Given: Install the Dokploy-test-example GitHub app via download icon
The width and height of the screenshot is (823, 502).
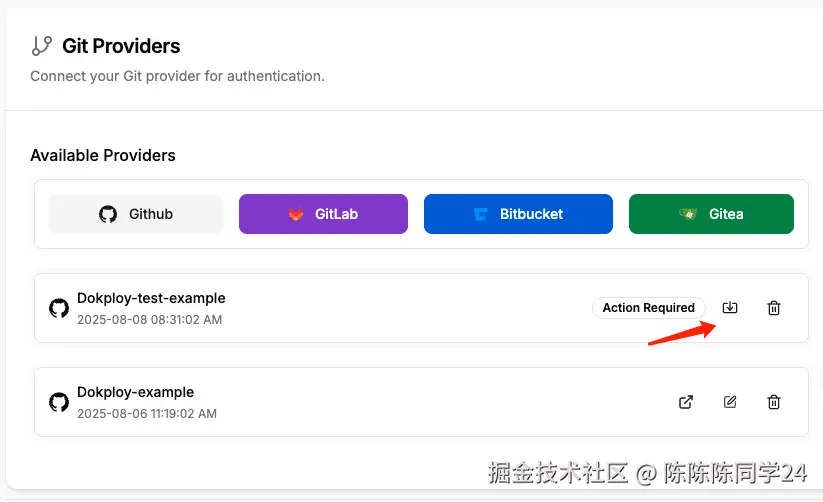Looking at the screenshot, I should point(730,308).
